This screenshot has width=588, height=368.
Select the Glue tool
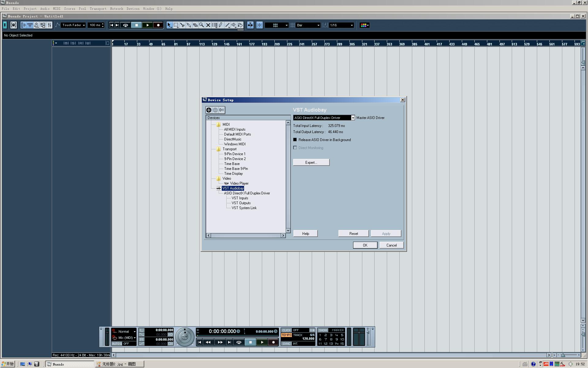point(189,25)
